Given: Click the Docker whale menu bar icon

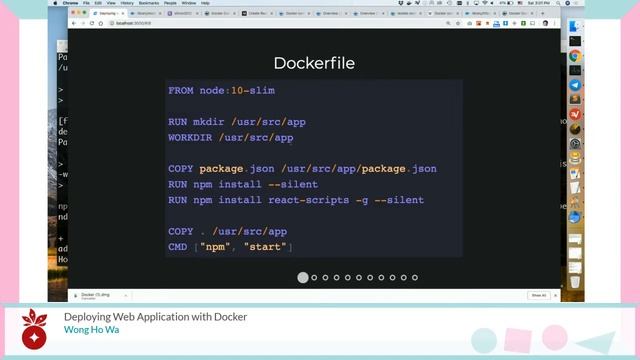Looking at the screenshot, I should (x=409, y=3).
